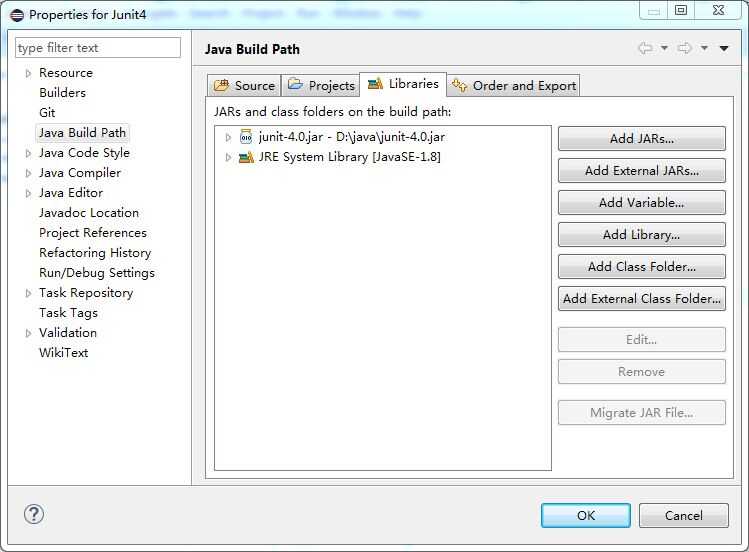Select Java Code Style label
This screenshot has height=552, width=749.
84,153
